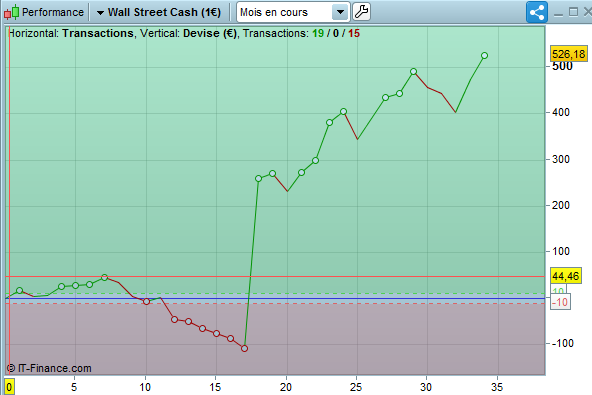Click the yellow 0 marker on the horizontal axis
Image resolution: width=592 pixels, height=395 pixels.
tap(9, 387)
